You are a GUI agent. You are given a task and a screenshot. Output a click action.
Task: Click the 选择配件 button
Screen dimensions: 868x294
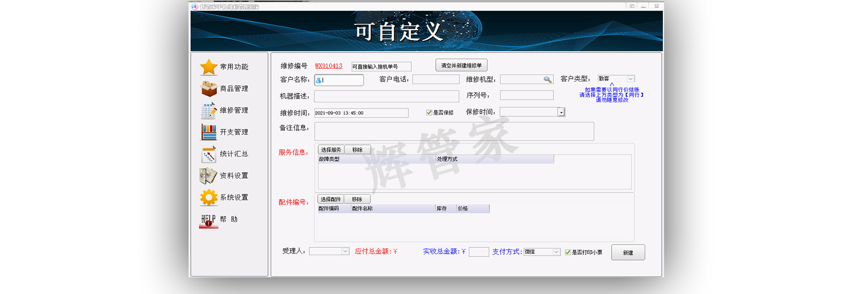click(x=330, y=199)
